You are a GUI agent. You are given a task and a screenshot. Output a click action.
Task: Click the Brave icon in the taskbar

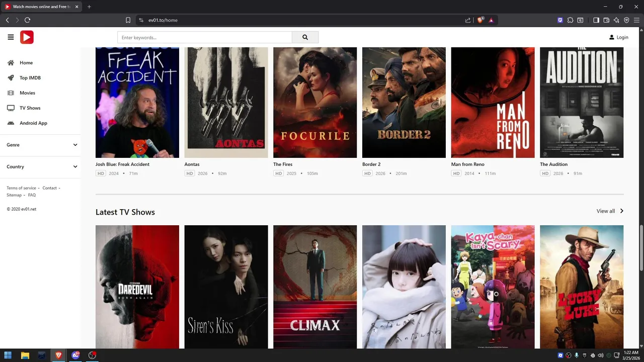coord(58,355)
